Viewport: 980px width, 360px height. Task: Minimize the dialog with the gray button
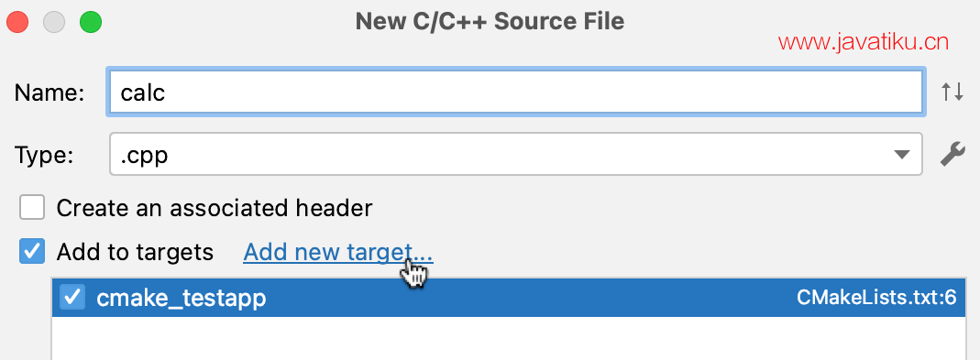[54, 23]
